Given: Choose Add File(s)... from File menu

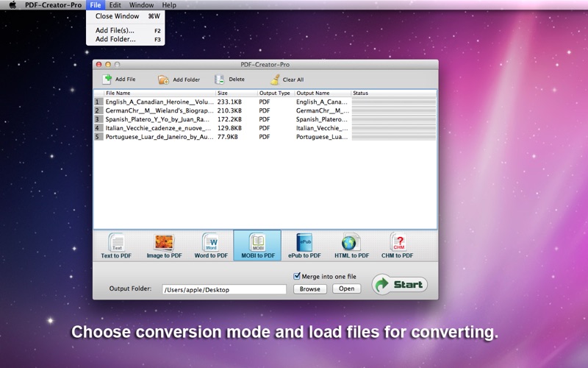Looking at the screenshot, I should 125,30.
